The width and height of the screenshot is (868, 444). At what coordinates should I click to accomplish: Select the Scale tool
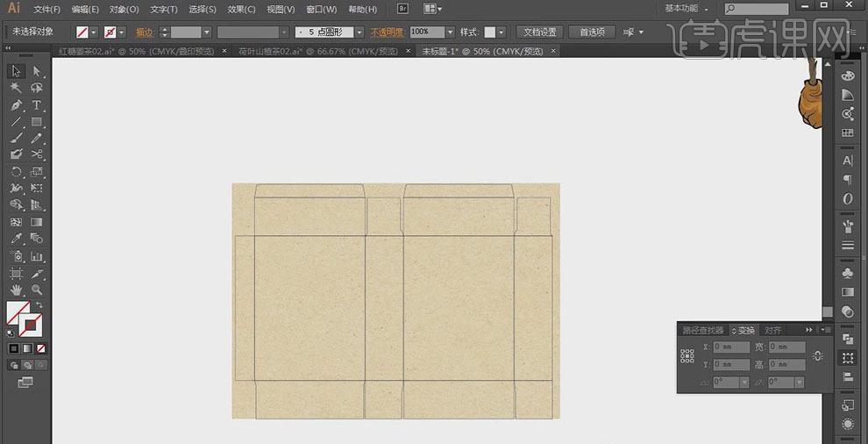click(37, 171)
